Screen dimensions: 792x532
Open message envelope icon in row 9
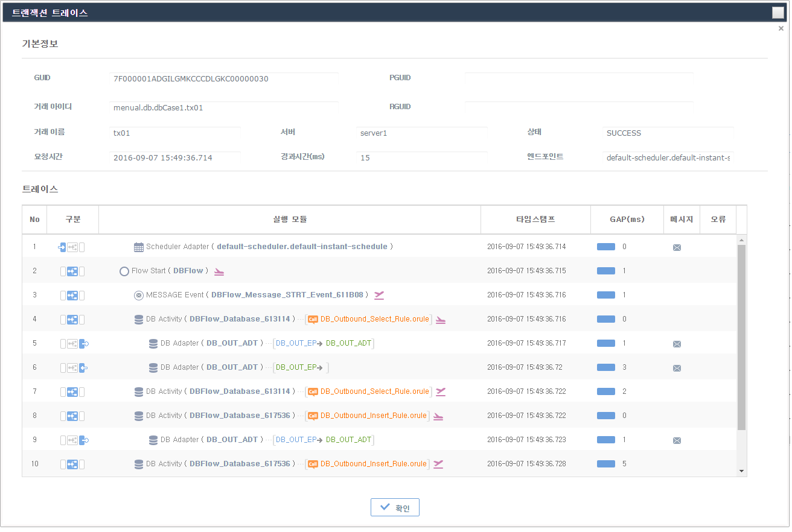coord(677,440)
